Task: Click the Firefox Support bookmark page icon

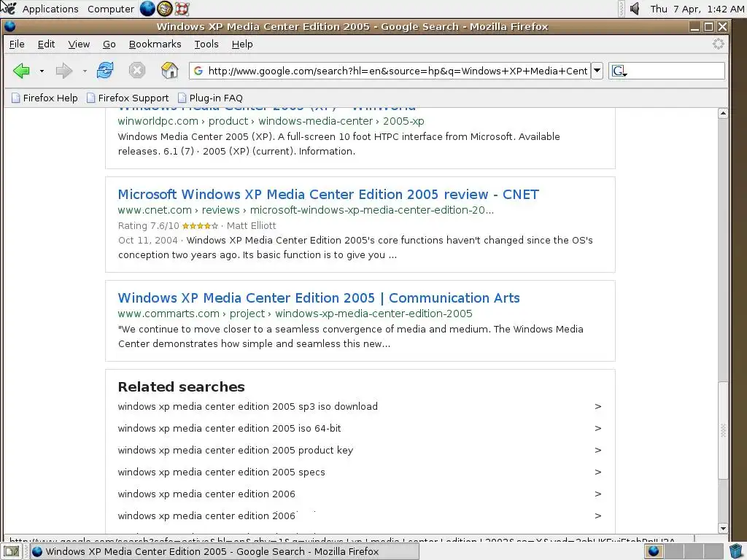Action: 91,98
